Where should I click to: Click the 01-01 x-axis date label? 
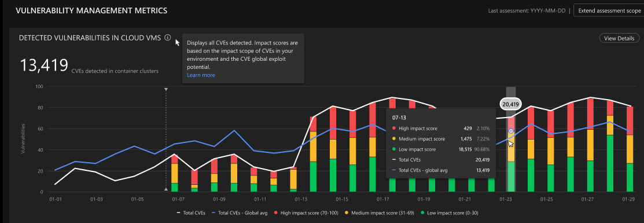tap(56, 199)
